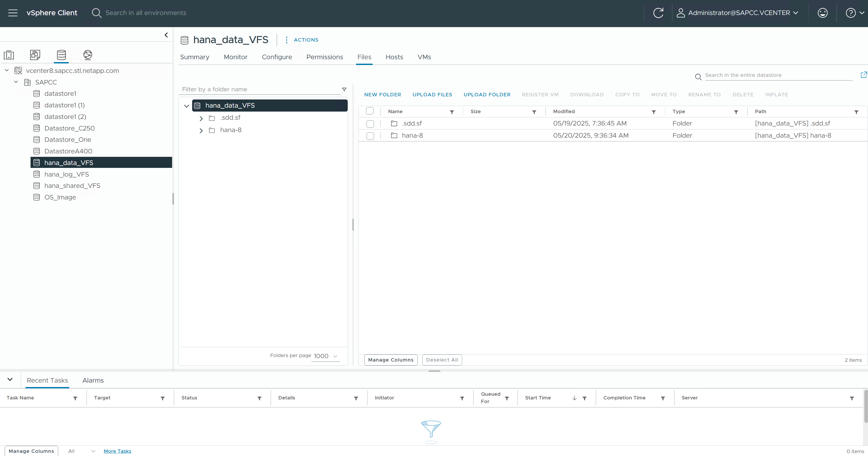The width and height of the screenshot is (868, 456).
Task: Open the Hosts and Clusters inventory icon
Action: coord(9,54)
